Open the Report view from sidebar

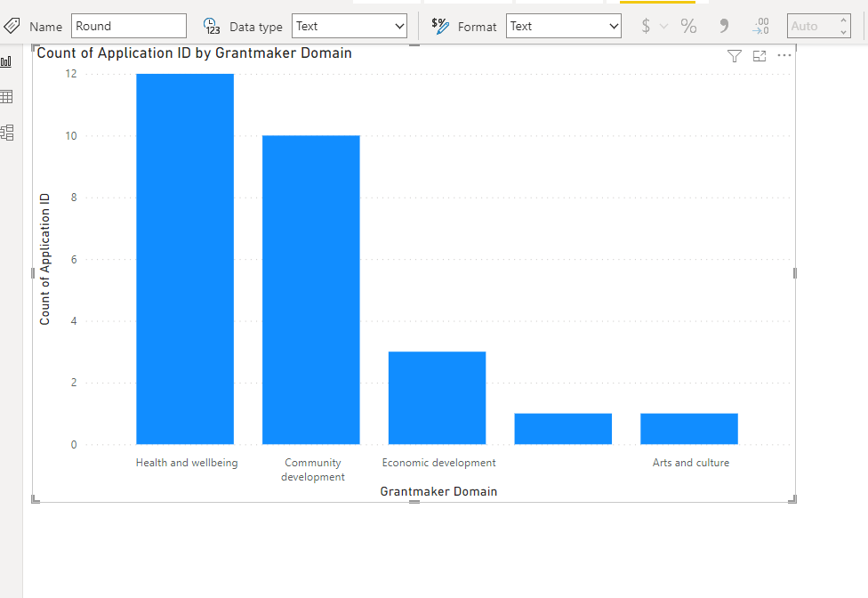click(x=7, y=61)
